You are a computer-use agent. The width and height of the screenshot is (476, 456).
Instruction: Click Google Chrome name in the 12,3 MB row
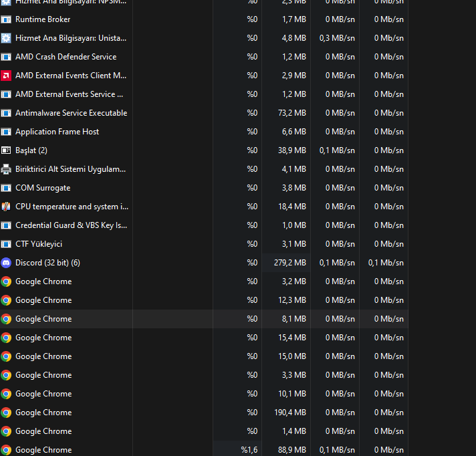(x=43, y=300)
